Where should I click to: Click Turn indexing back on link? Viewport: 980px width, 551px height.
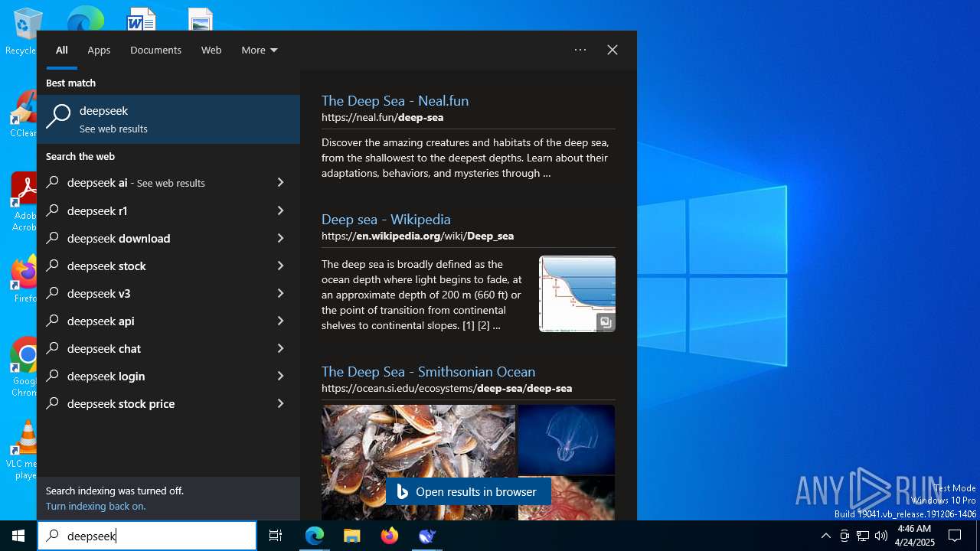pyautogui.click(x=96, y=506)
